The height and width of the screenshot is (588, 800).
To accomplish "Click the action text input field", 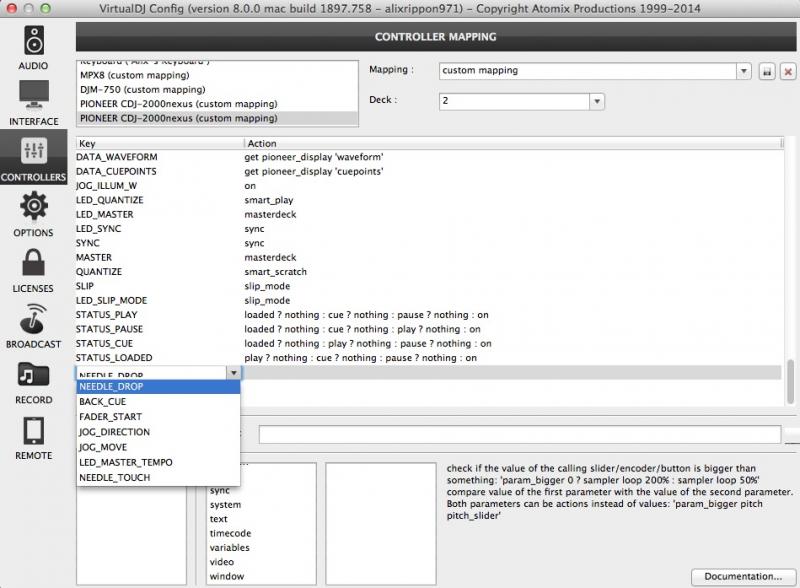I will 519,434.
